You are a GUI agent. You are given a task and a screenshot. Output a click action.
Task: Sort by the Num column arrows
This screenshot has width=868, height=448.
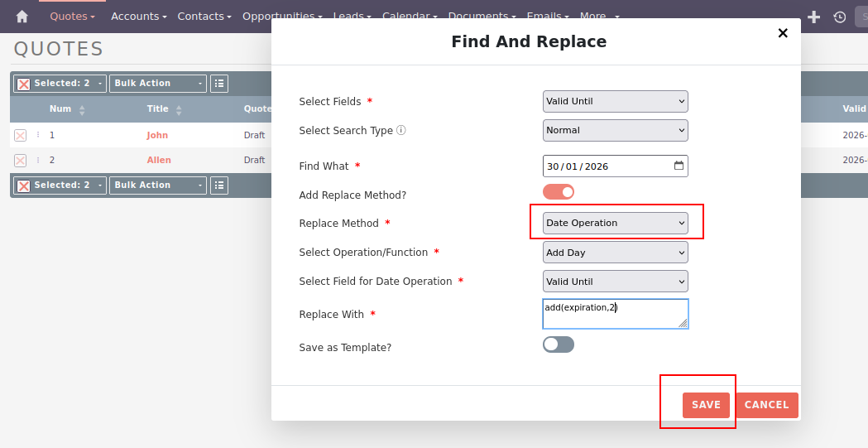tap(82, 109)
